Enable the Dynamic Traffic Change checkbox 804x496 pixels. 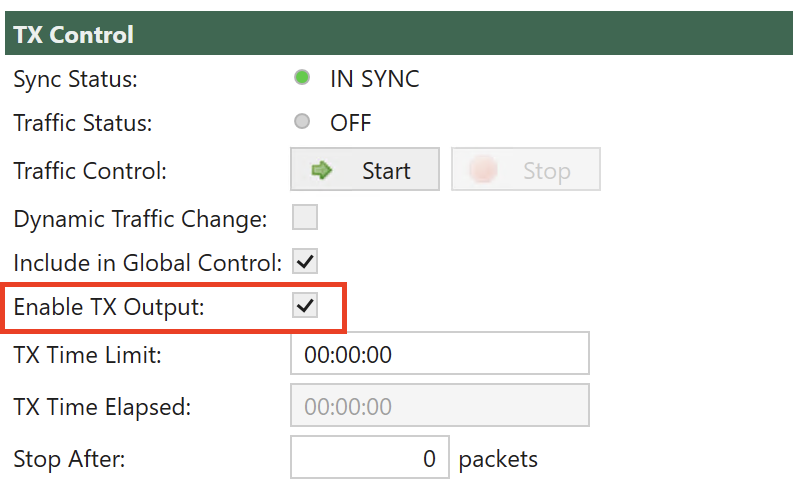(x=305, y=217)
